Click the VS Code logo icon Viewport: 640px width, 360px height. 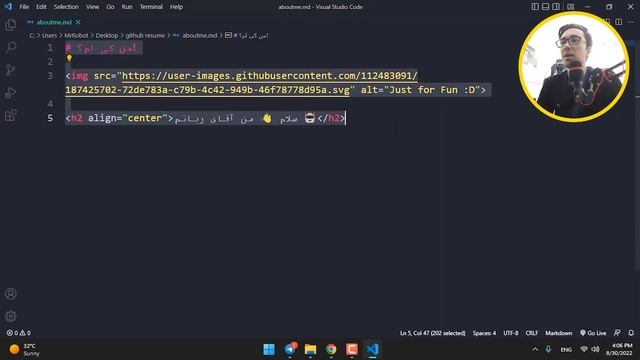pos(8,7)
